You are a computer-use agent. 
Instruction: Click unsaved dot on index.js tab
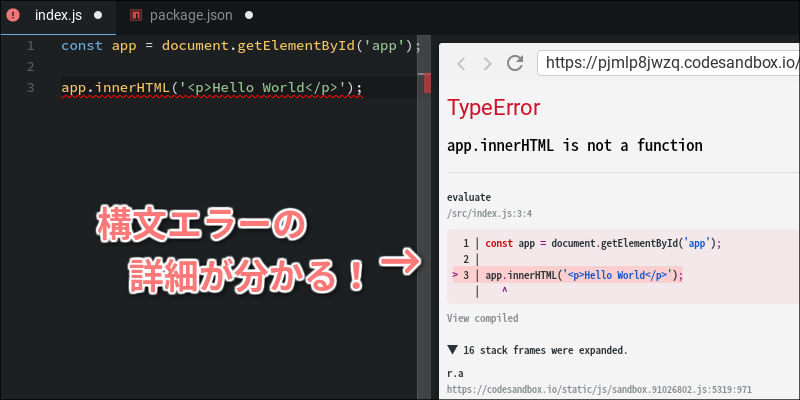click(x=98, y=15)
